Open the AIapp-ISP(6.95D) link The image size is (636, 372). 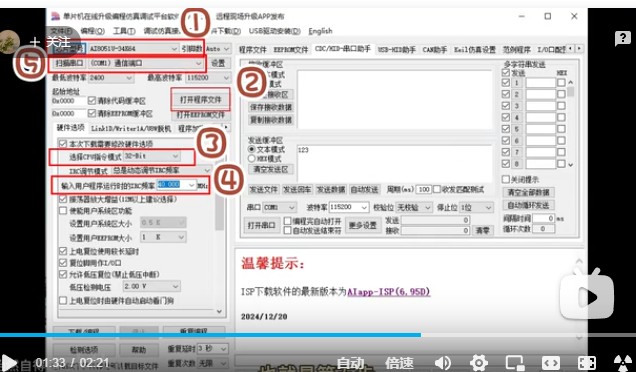coord(388,292)
